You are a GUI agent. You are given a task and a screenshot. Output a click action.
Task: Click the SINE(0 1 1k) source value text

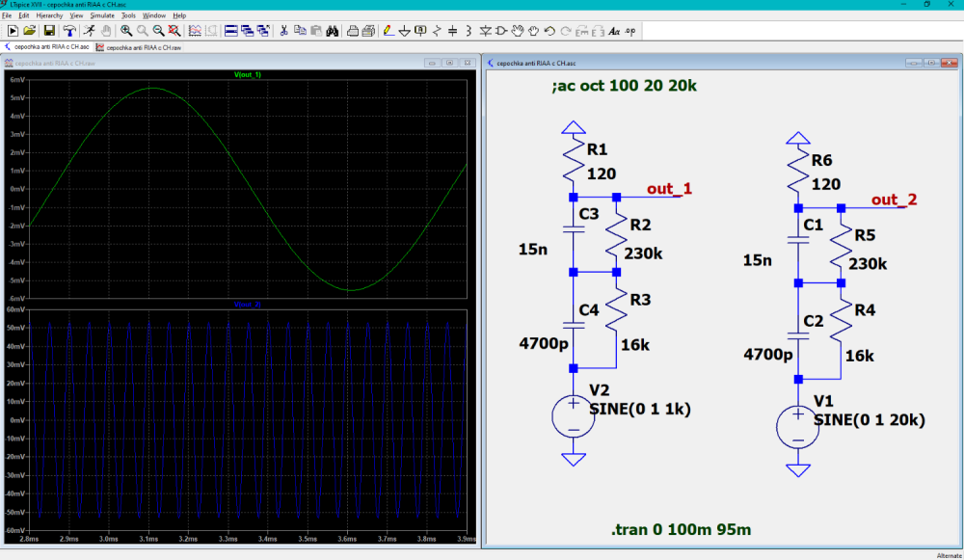point(640,409)
